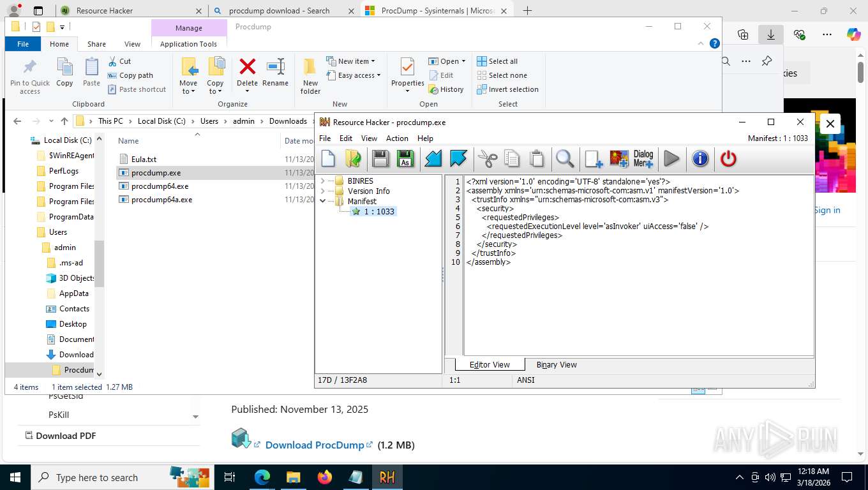This screenshot has height=490, width=868.
Task: Open New item dropdown
Action: click(x=350, y=61)
